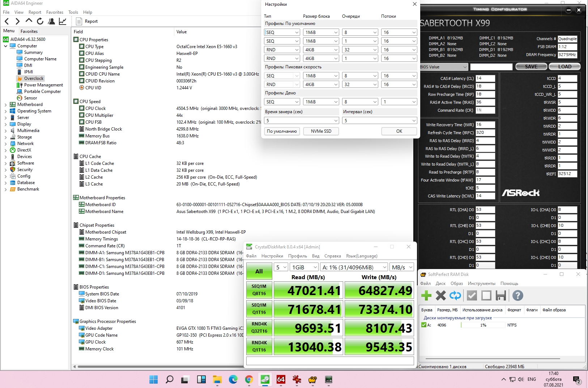588x388 pixels.
Task: Go forward in AIDA64 toolbar
Action: pyautogui.click(x=17, y=21)
